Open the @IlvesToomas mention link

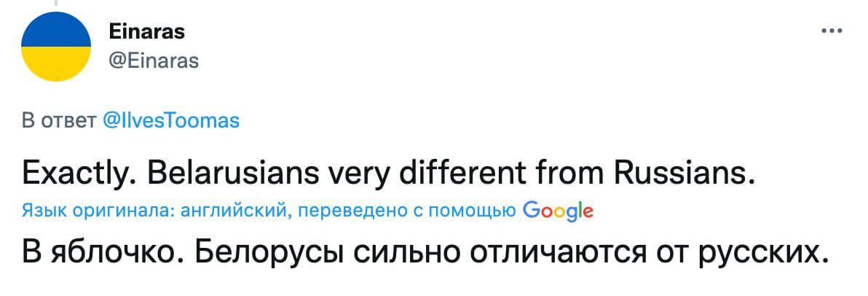tap(170, 121)
